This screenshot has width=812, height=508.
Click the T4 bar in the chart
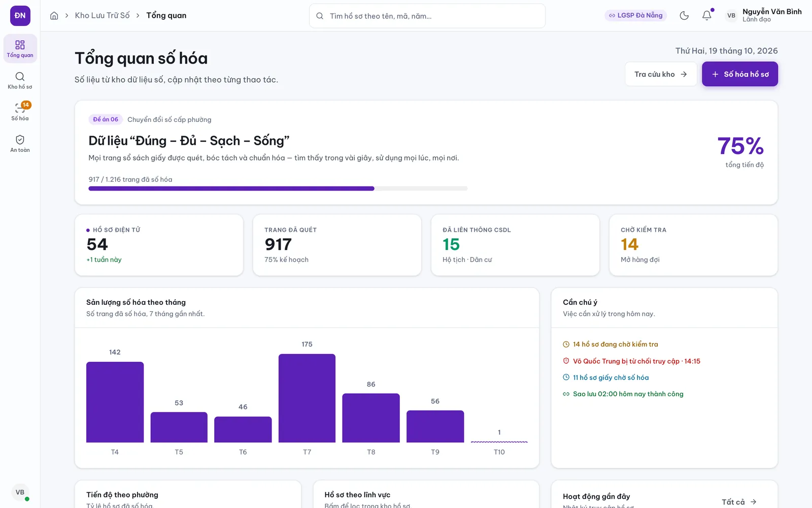click(115, 402)
